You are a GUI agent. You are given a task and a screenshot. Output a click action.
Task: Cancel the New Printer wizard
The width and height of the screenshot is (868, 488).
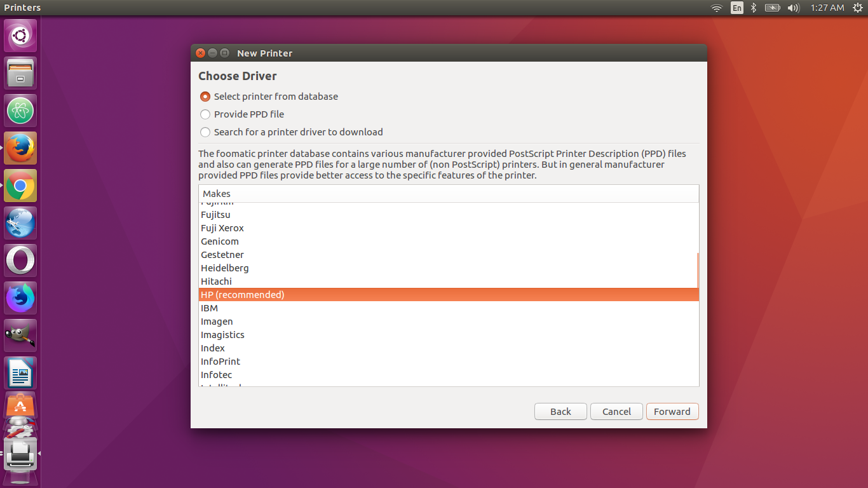(x=616, y=412)
